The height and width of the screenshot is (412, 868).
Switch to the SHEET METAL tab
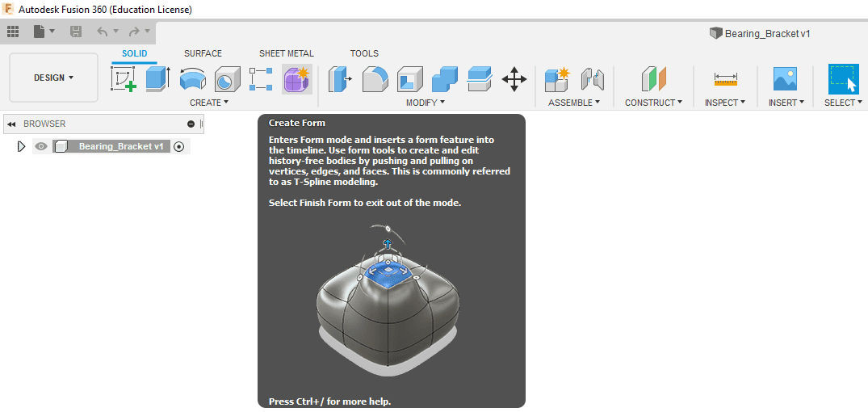(x=286, y=53)
